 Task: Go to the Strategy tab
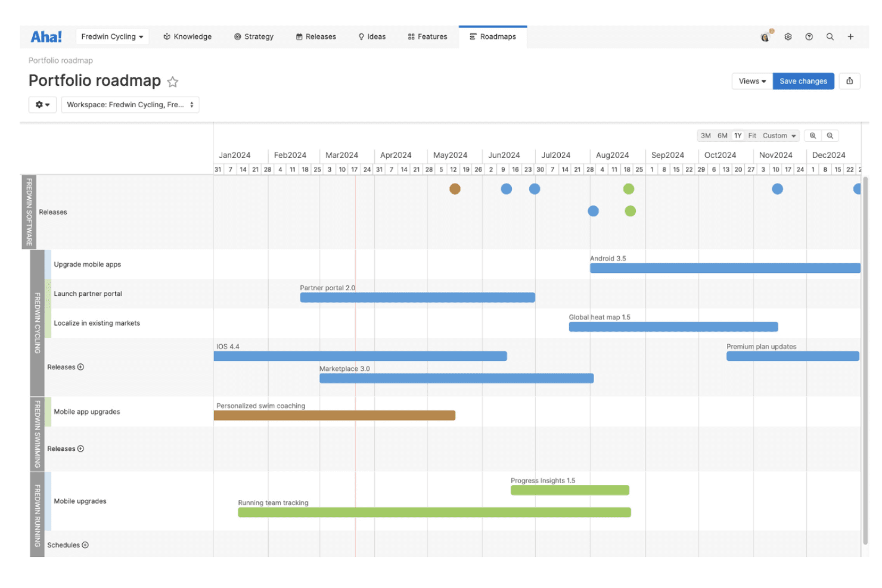click(x=254, y=37)
